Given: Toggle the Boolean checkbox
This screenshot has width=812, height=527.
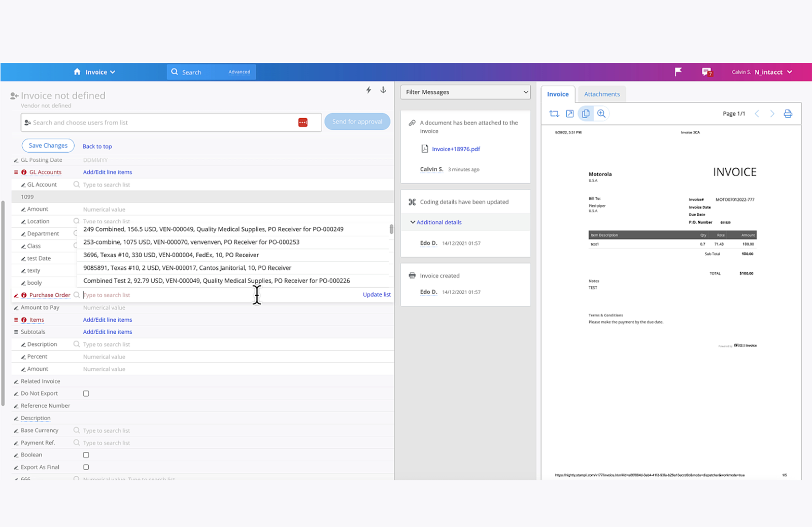Looking at the screenshot, I should pos(86,455).
